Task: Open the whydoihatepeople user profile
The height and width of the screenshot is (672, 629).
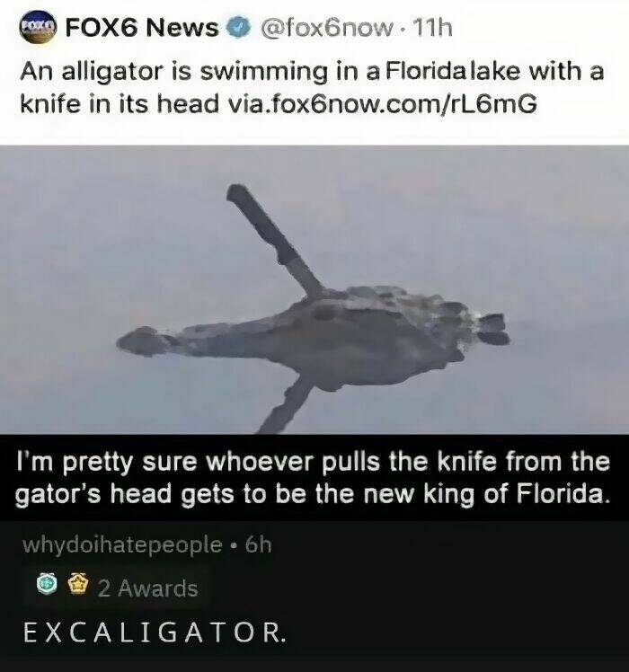Action: [x=122, y=545]
